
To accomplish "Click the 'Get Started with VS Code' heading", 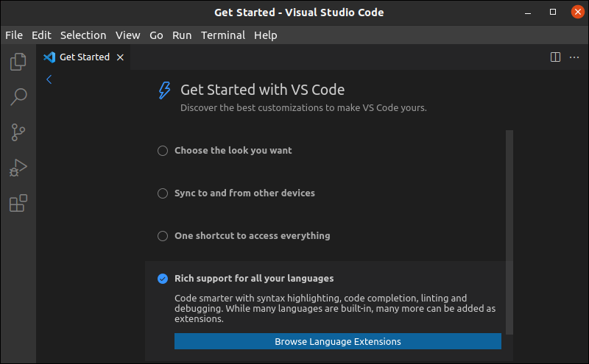I will [x=263, y=90].
